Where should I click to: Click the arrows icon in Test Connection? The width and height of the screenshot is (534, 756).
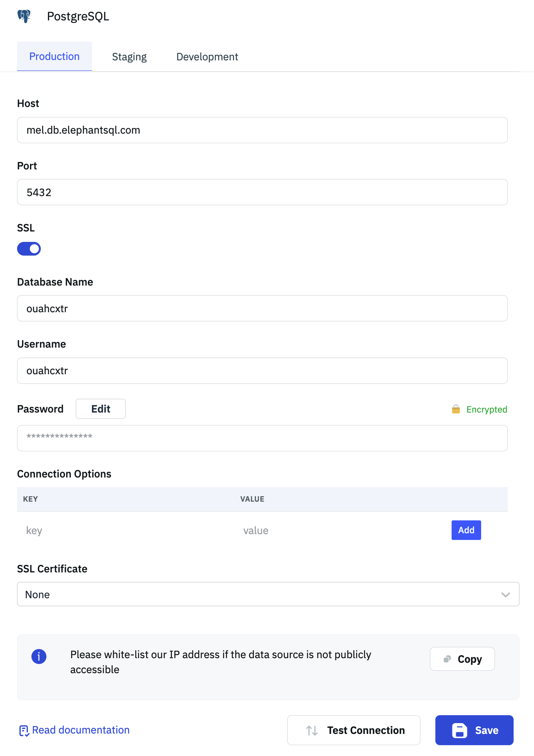312,730
